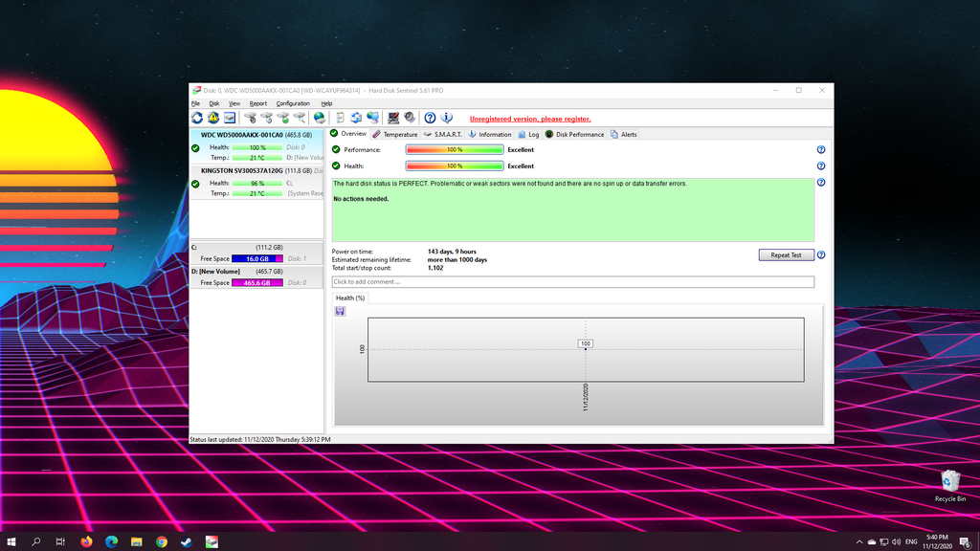Switch to the Temperature tab
The height and width of the screenshot is (551, 980).
(400, 135)
